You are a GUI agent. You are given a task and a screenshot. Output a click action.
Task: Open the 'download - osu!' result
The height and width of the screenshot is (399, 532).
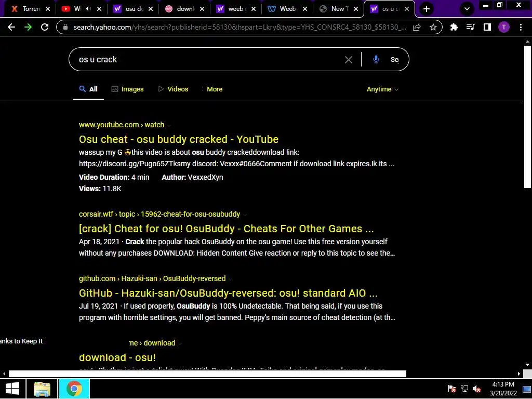point(117,357)
